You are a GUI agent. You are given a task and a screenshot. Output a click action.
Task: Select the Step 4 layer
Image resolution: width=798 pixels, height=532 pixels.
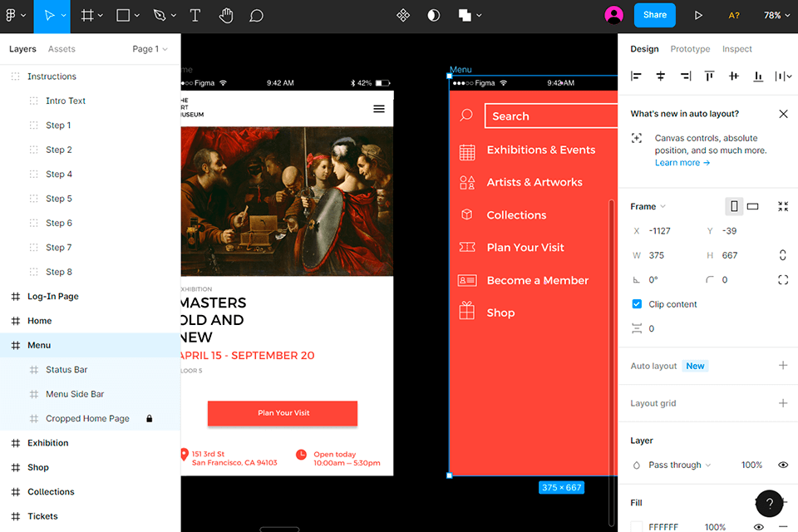pos(90,174)
